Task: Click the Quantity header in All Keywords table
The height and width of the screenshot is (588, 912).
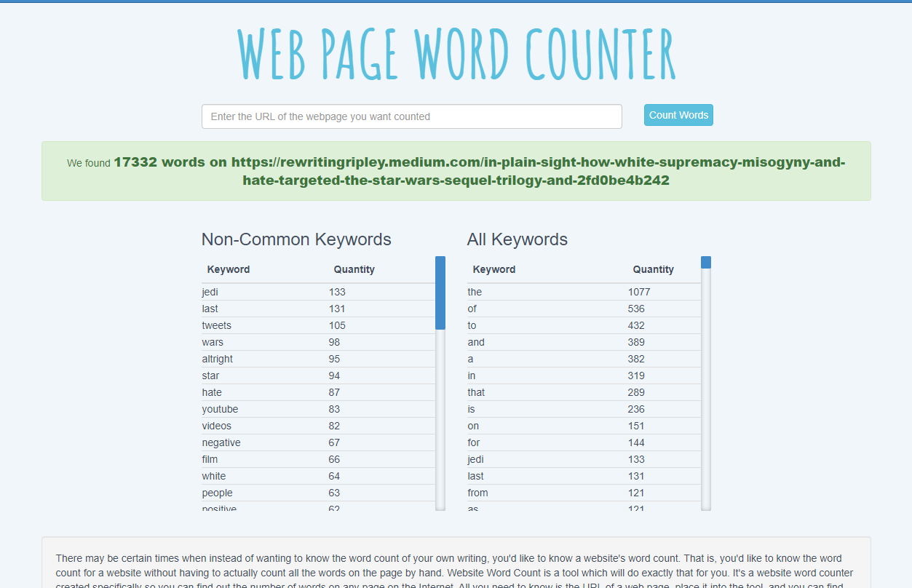Action: [654, 269]
